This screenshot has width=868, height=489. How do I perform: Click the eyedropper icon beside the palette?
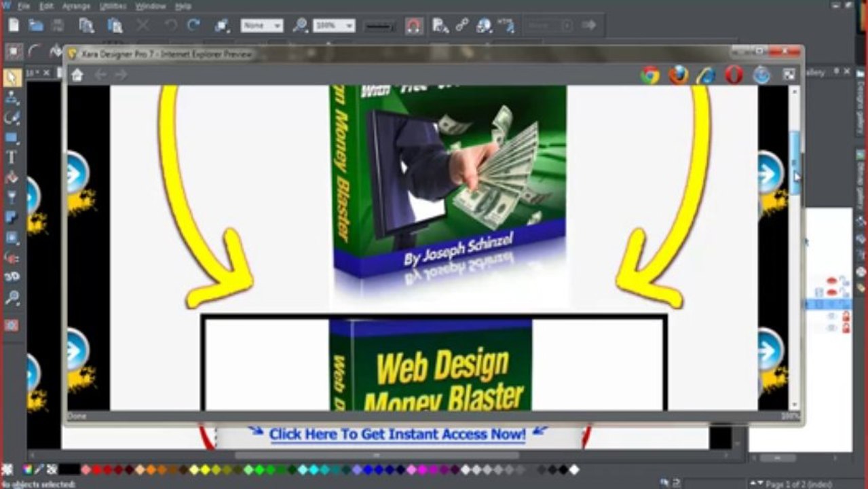point(39,469)
